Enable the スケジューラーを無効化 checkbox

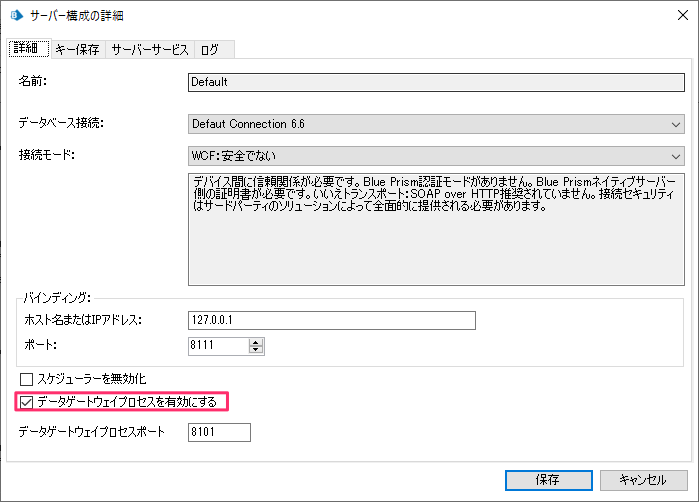(x=26, y=379)
